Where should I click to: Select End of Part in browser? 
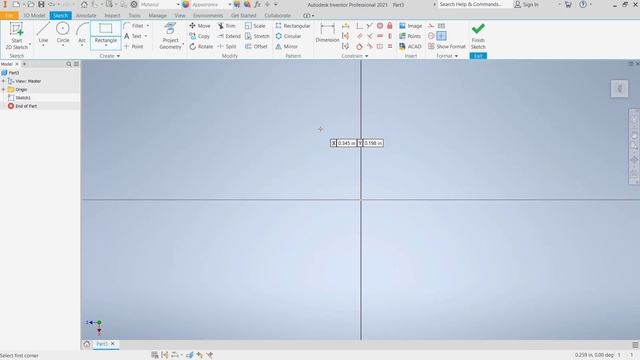click(26, 106)
